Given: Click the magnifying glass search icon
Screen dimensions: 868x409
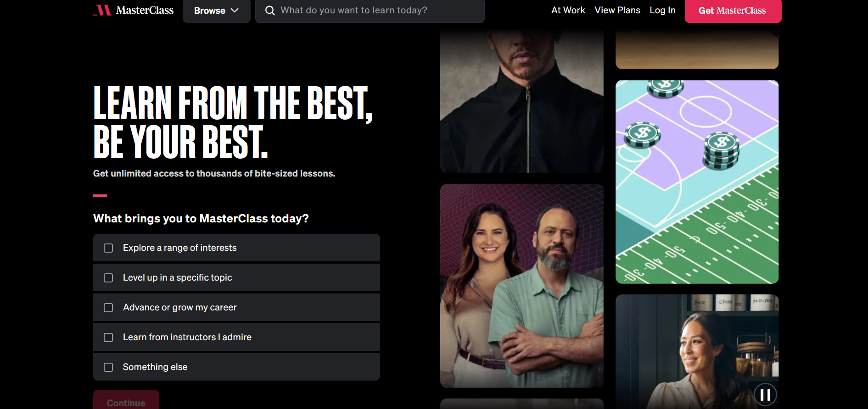Looking at the screenshot, I should 270,11.
